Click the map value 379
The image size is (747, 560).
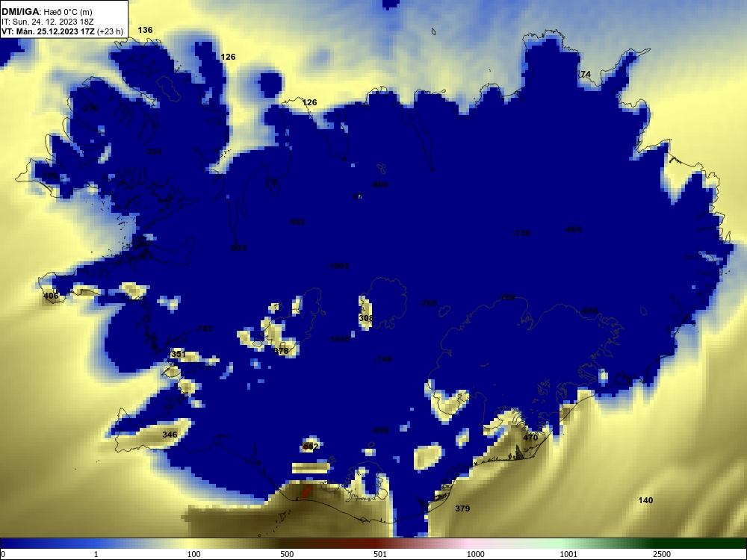[462, 508]
